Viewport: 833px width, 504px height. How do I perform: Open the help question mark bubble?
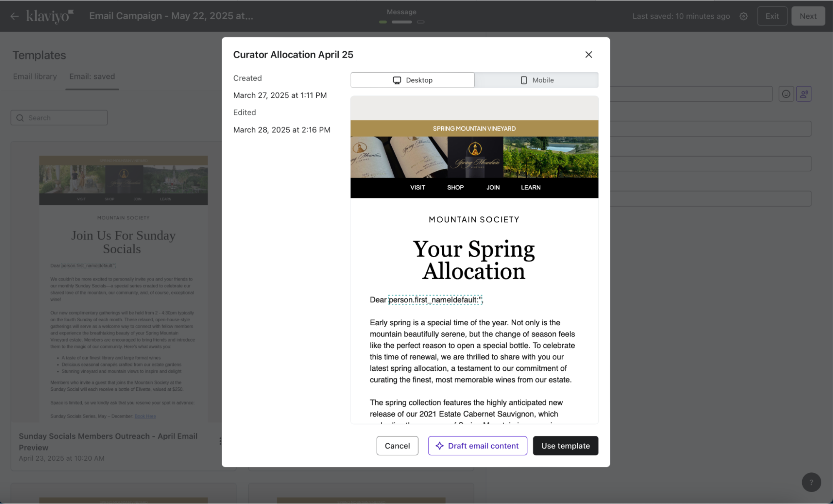811,482
